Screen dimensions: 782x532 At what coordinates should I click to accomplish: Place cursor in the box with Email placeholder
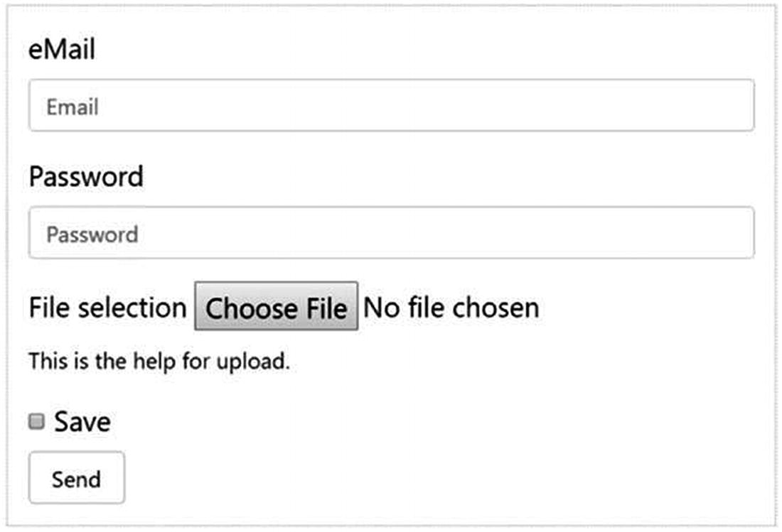click(x=391, y=106)
